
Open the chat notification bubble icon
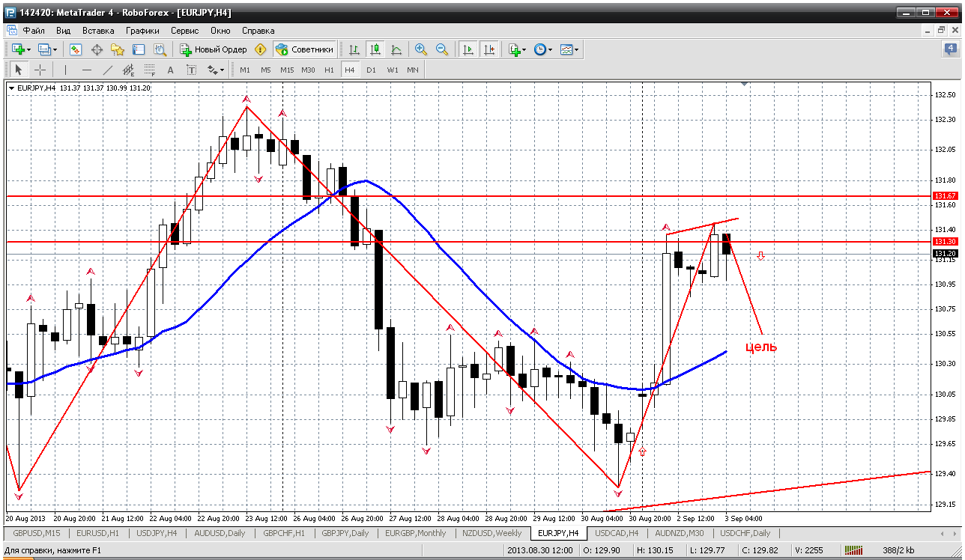point(951,49)
